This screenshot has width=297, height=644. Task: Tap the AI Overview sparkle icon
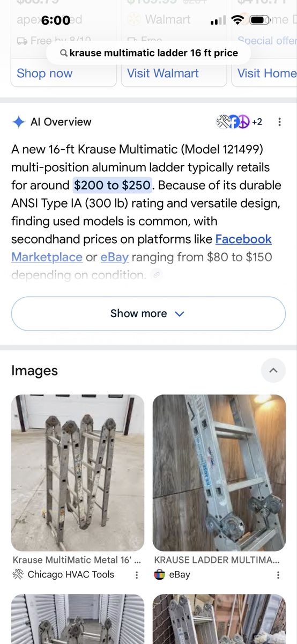coord(18,122)
